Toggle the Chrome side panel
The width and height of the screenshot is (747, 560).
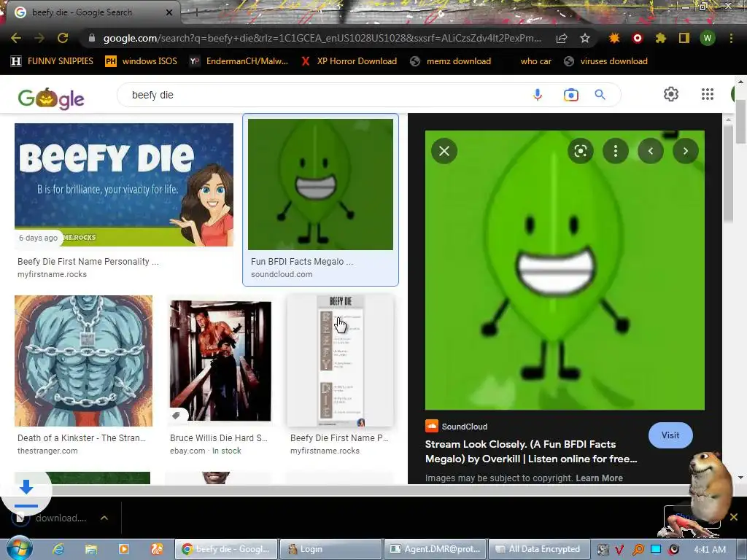coord(684,38)
